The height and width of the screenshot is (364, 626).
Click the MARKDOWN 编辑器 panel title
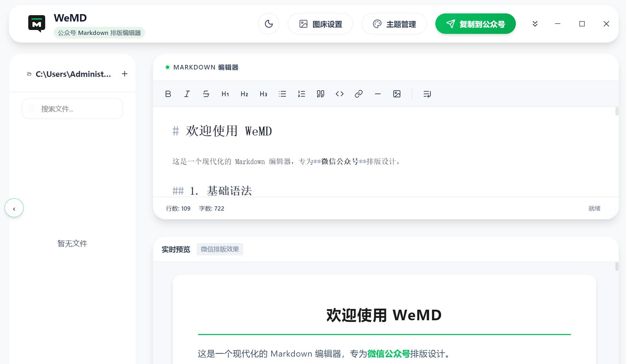(206, 67)
